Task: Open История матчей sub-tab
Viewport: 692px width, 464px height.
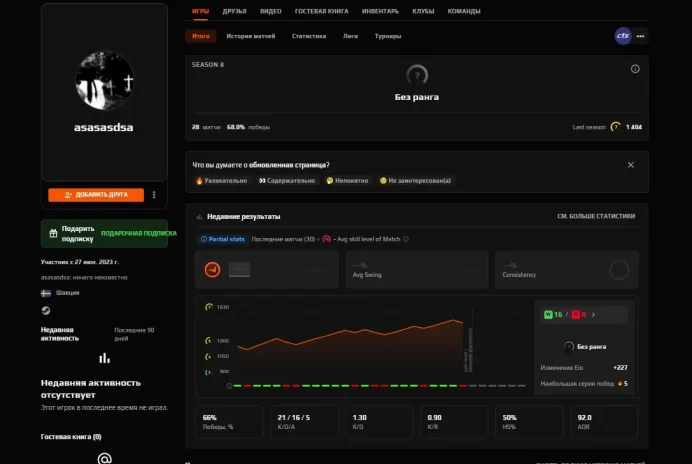Action: 251,36
